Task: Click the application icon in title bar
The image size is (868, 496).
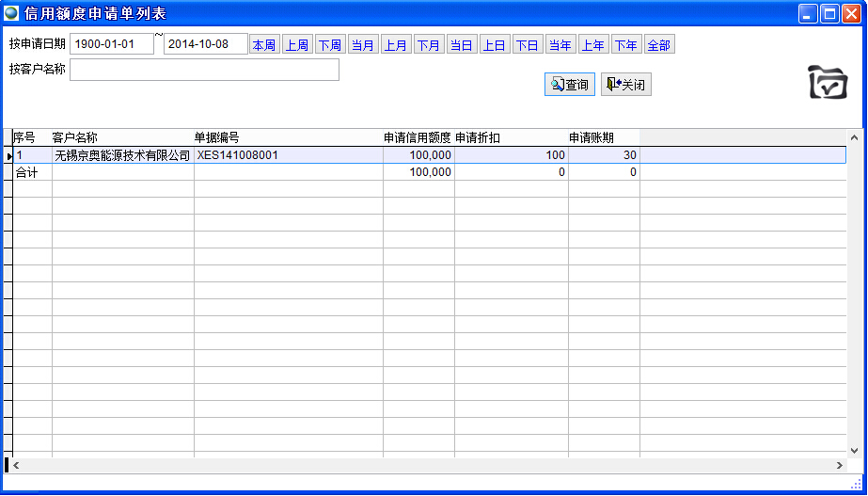Action: (11, 13)
